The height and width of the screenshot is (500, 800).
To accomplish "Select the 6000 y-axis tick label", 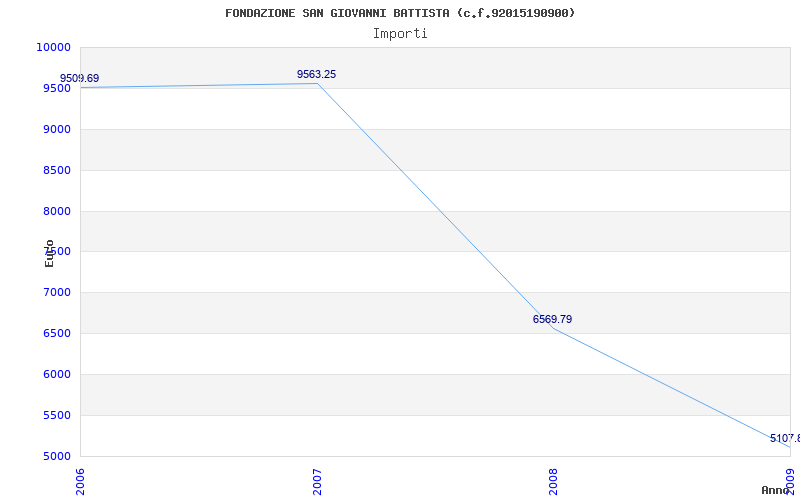I will 56,374.
